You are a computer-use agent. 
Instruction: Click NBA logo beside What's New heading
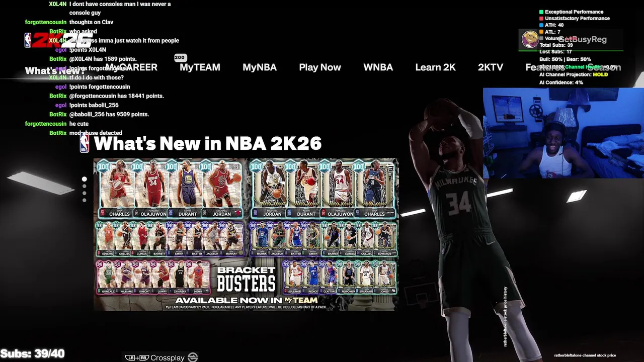click(85, 143)
